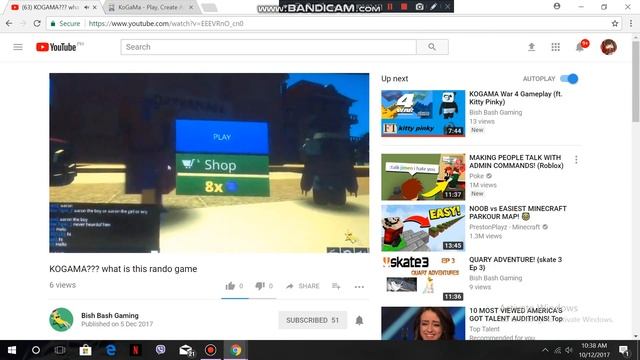This screenshot has width=640, height=360.
Task: Open the YouTube hamburger guide menu
Action: coord(18,47)
